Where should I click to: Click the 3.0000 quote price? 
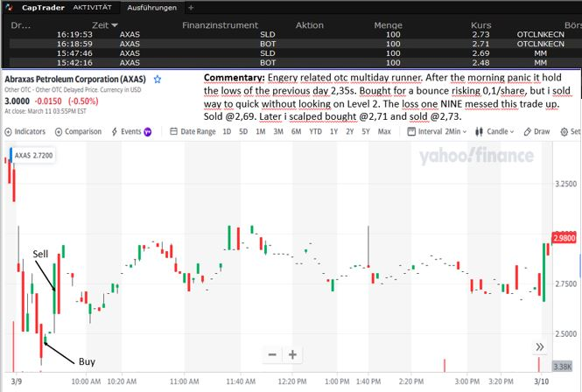pos(18,101)
